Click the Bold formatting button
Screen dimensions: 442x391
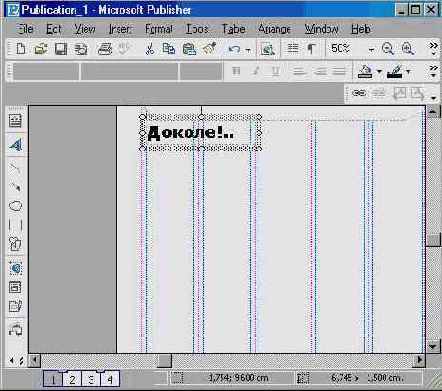(236, 71)
